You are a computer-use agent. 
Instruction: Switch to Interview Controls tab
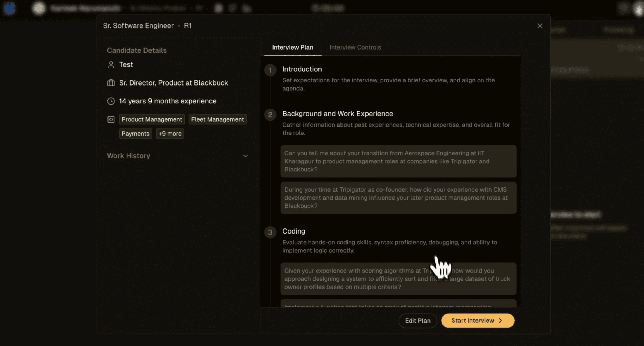355,47
